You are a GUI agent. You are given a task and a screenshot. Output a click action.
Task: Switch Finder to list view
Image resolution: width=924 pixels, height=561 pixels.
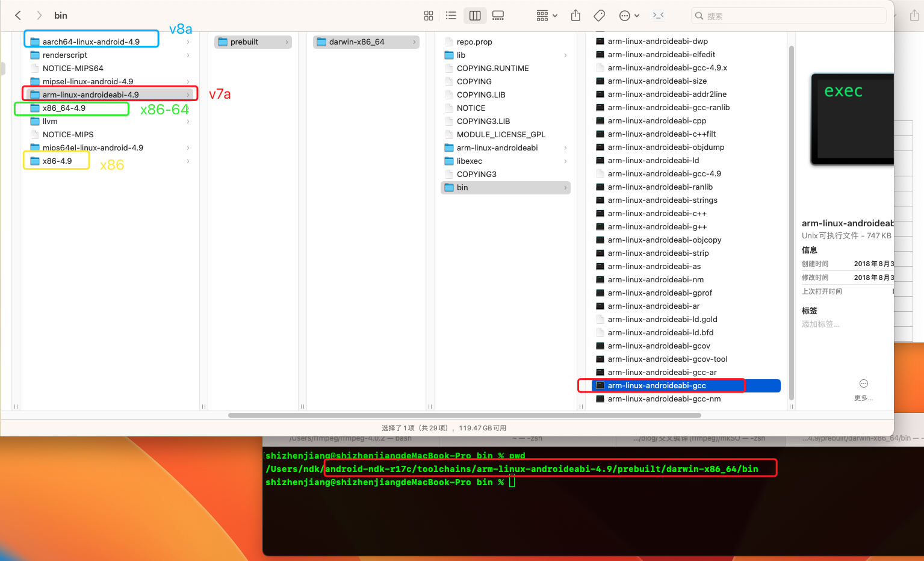[451, 16]
